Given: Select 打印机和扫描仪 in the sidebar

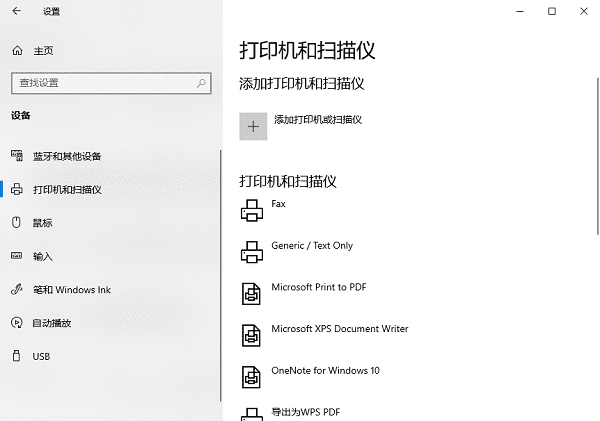Looking at the screenshot, I should click(x=66, y=189).
